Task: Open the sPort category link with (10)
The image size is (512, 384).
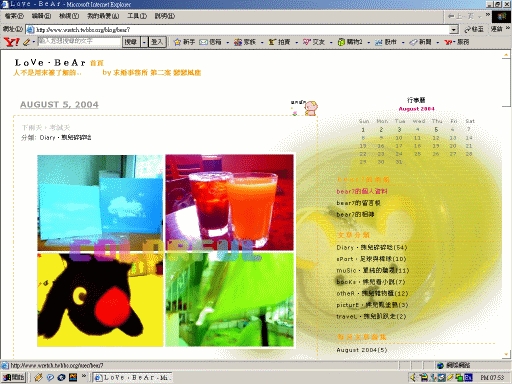Action: coord(371,259)
